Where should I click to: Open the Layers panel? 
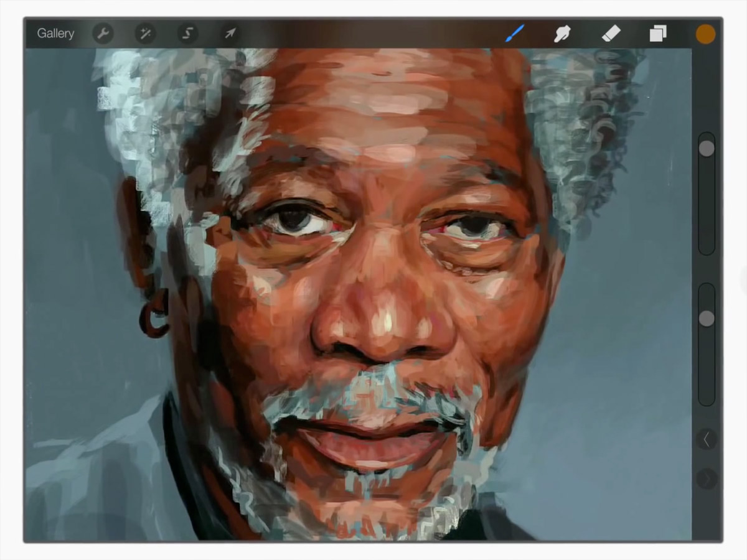(658, 34)
